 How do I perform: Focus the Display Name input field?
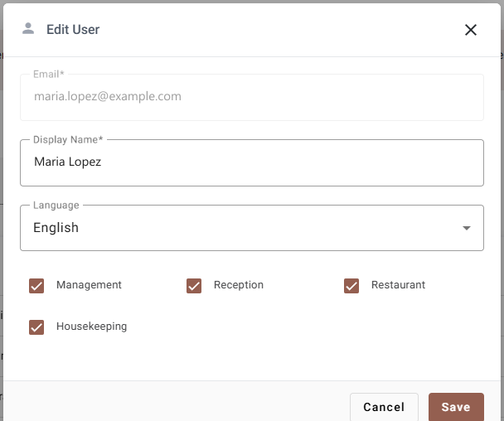[x=252, y=162]
